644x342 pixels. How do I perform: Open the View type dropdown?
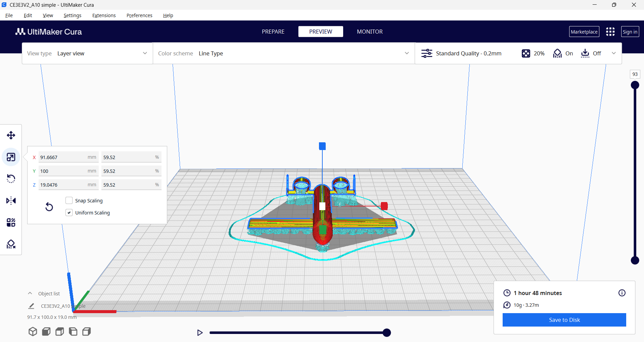(87, 53)
